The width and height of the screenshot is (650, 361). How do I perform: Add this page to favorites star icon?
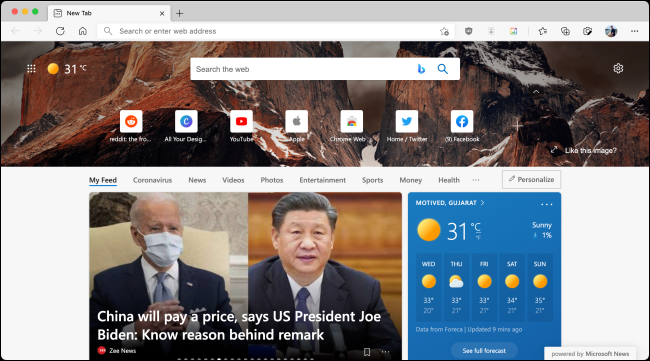444,31
